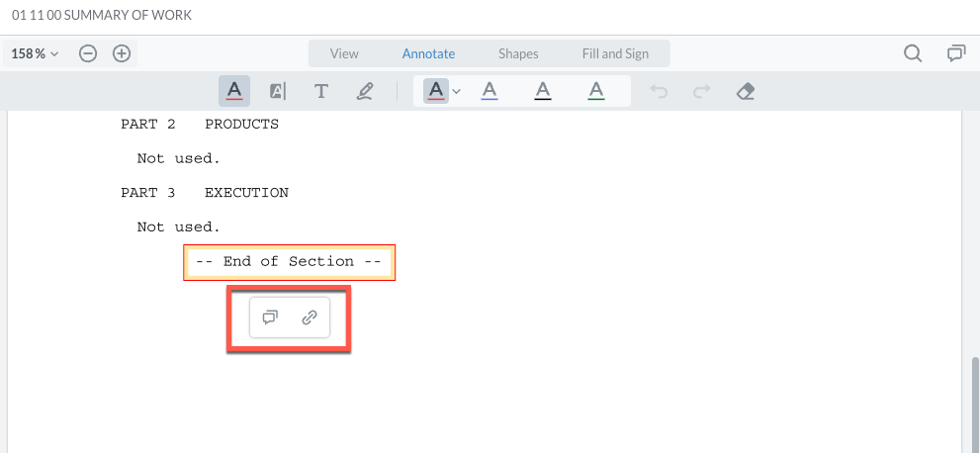Switch to the Shapes tab
The height and width of the screenshot is (453, 980).
(518, 53)
